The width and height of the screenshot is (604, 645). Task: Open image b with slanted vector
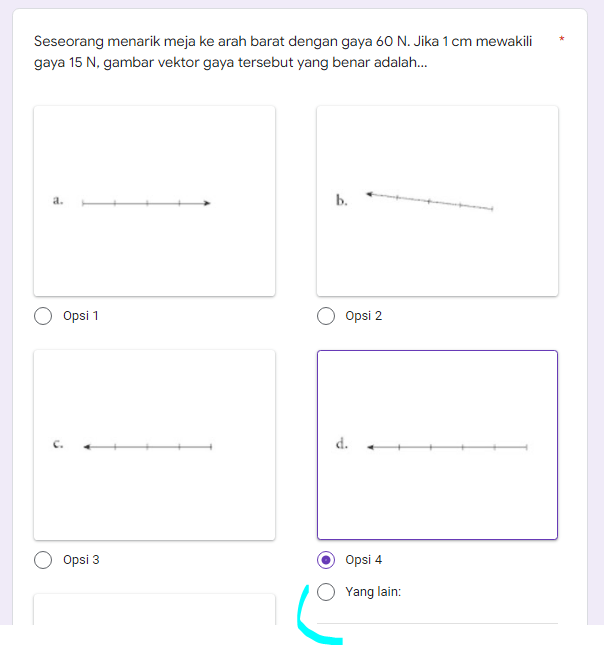pyautogui.click(x=437, y=201)
